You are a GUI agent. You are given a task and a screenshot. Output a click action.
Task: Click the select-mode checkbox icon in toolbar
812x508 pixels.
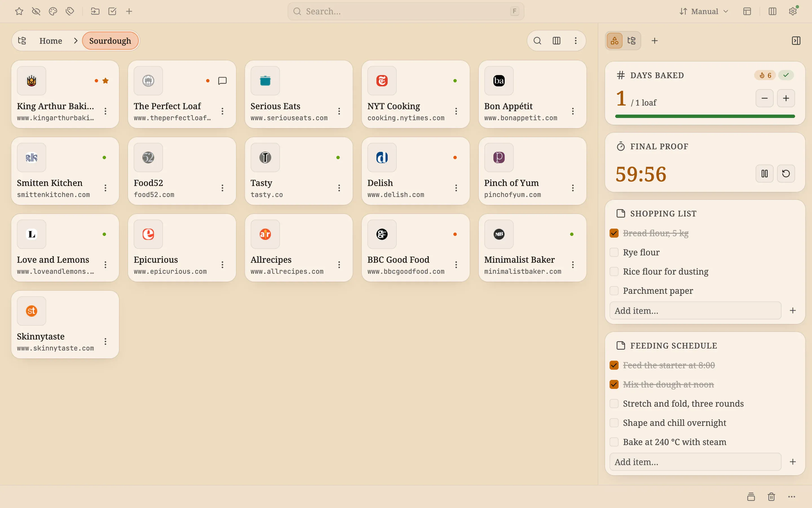pyautogui.click(x=112, y=11)
